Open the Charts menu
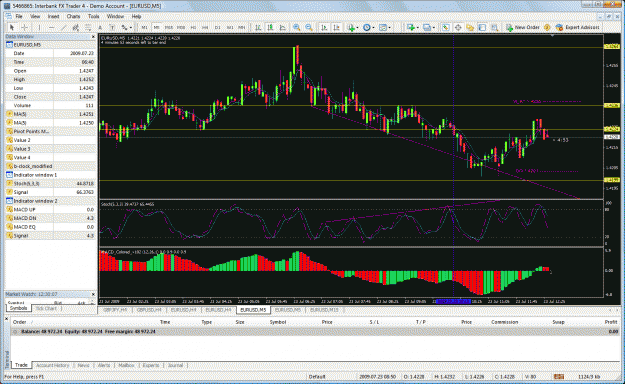Screen dimensions: 625x384 pyautogui.click(x=73, y=16)
